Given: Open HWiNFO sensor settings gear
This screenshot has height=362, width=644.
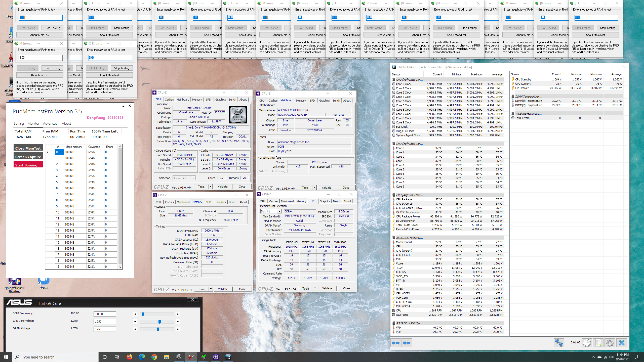Looking at the screenshot, I should point(610,343).
